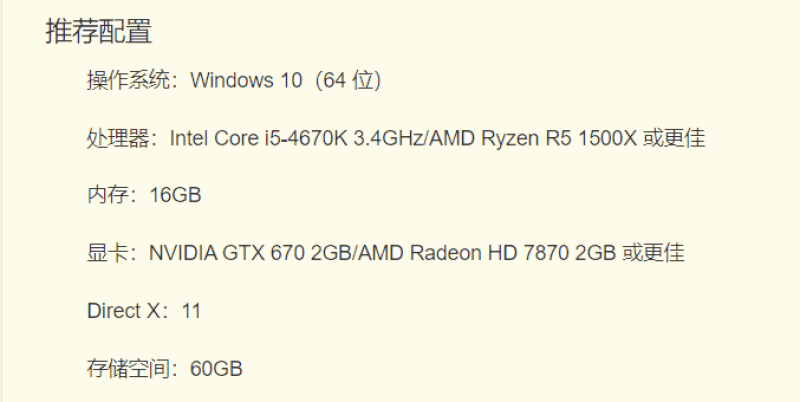800x402 pixels.
Task: Click AMD Ryzen R5 1500X text
Action: pyautogui.click(x=533, y=138)
